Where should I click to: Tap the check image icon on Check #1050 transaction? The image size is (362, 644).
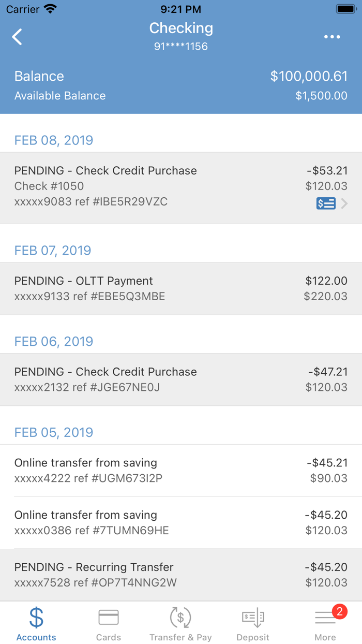coord(326,203)
